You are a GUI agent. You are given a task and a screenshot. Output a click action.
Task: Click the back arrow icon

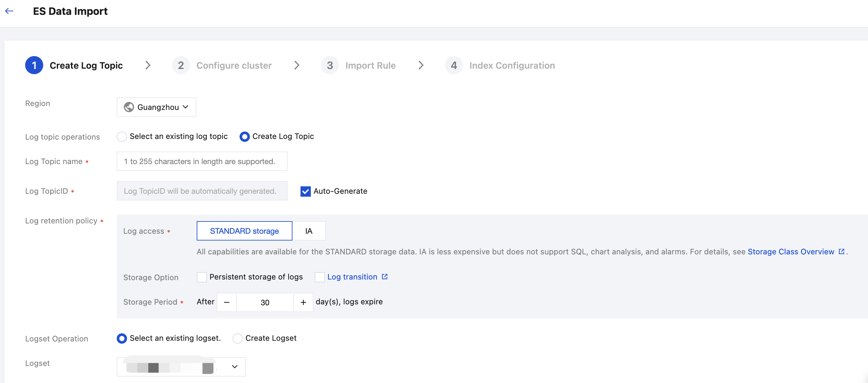[9, 11]
